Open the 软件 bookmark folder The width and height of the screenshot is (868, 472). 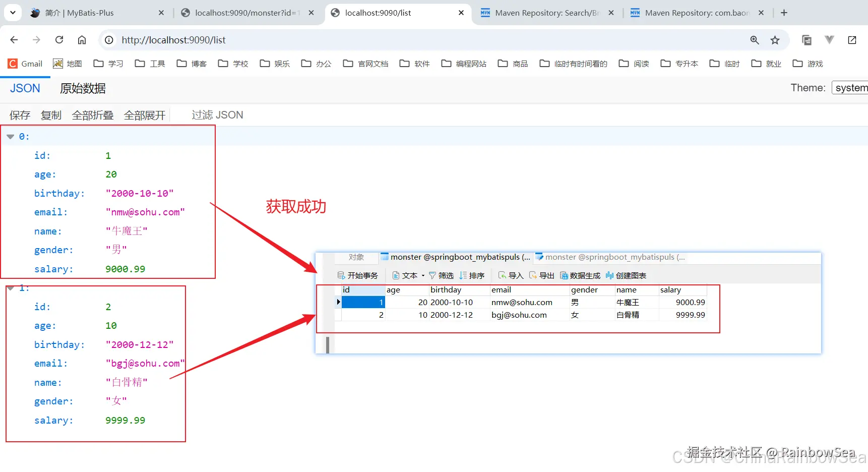[415, 64]
